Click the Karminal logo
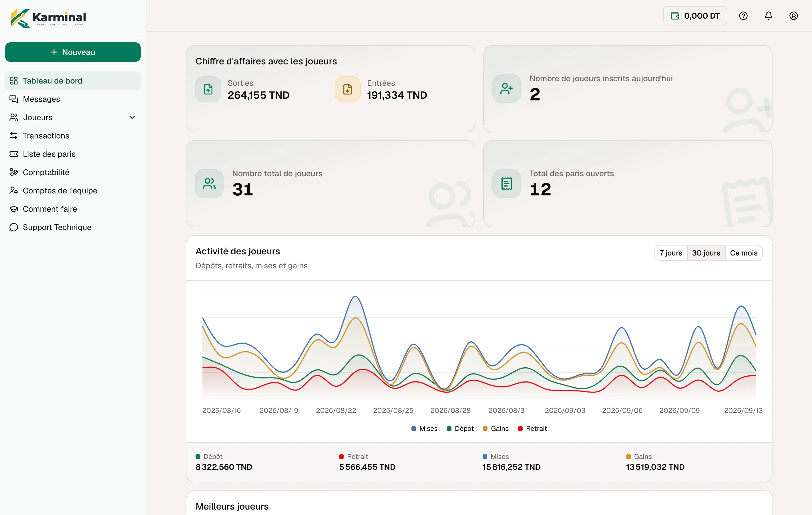The image size is (812, 515). coord(48,18)
